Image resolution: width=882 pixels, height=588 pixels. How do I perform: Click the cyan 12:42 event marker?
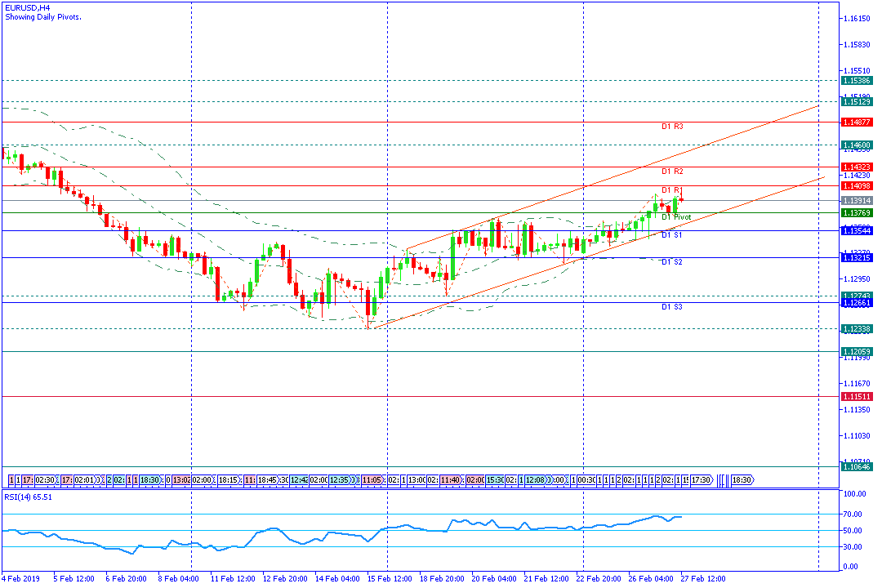(x=299, y=480)
